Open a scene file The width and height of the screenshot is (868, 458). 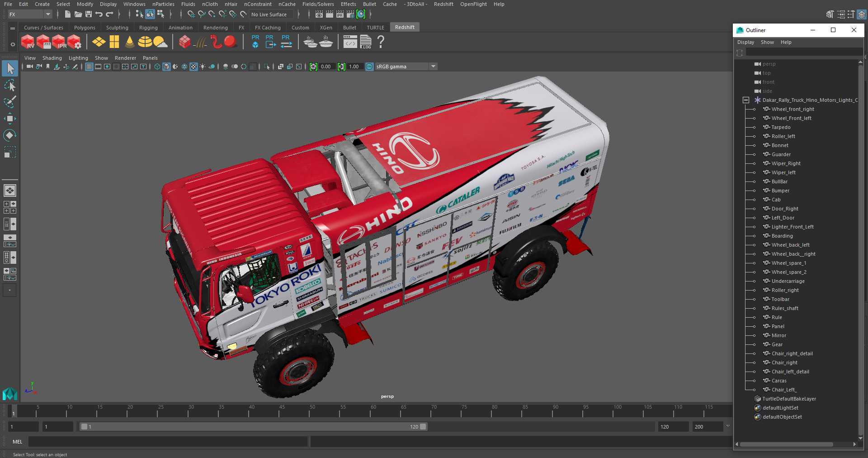tap(78, 14)
